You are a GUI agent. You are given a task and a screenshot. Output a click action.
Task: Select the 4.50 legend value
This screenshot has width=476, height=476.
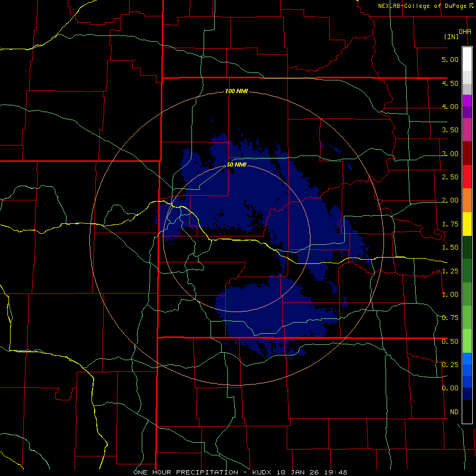point(450,83)
